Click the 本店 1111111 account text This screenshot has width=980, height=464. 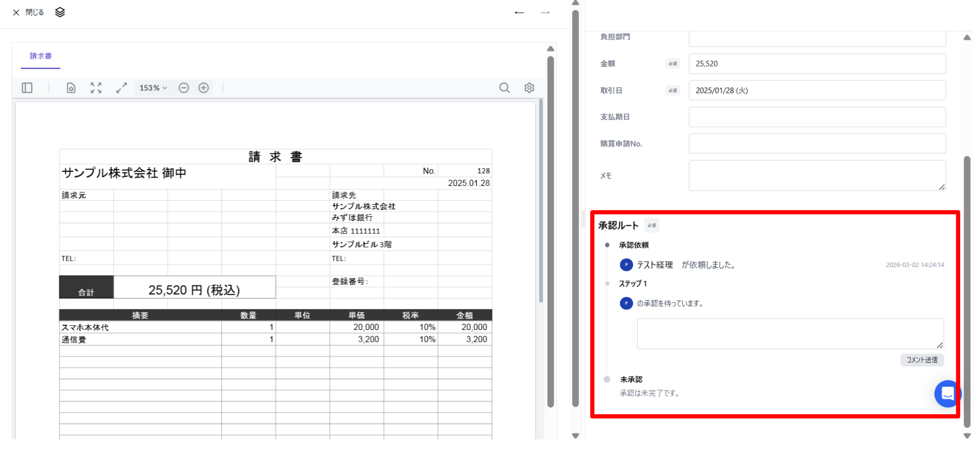[356, 231]
